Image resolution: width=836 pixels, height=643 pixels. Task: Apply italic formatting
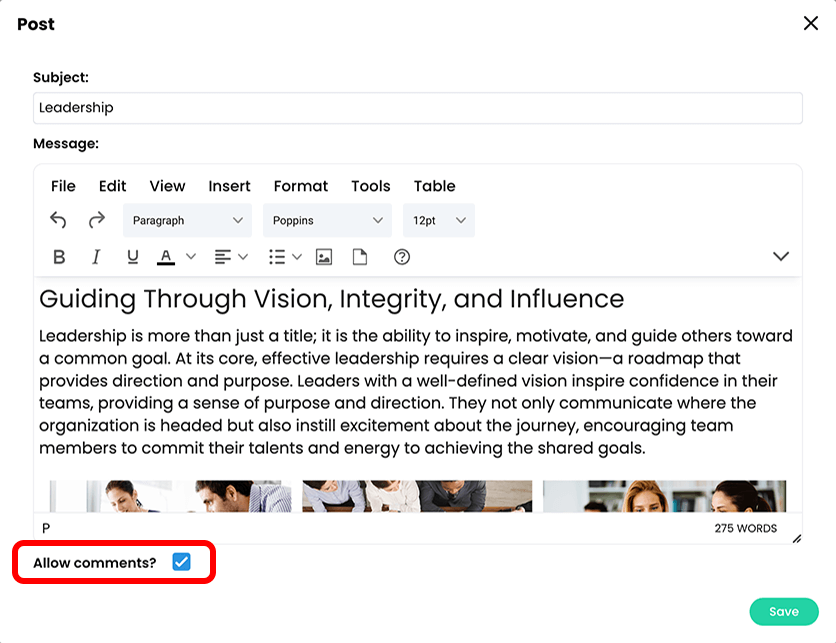(x=95, y=257)
